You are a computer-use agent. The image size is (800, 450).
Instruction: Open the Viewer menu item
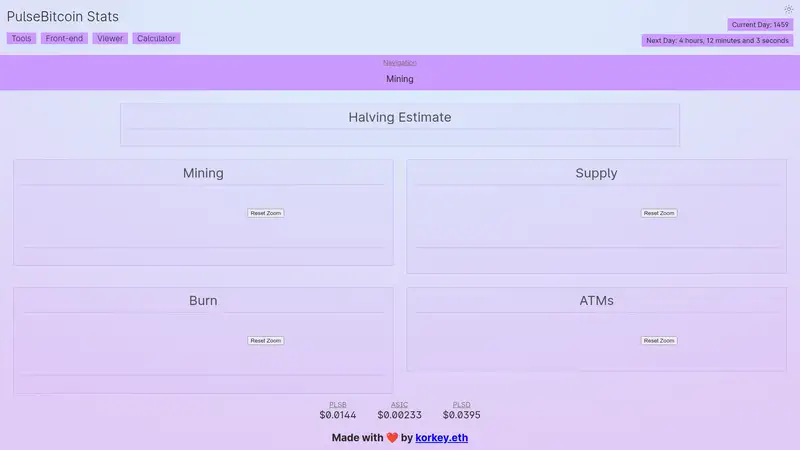click(x=110, y=38)
